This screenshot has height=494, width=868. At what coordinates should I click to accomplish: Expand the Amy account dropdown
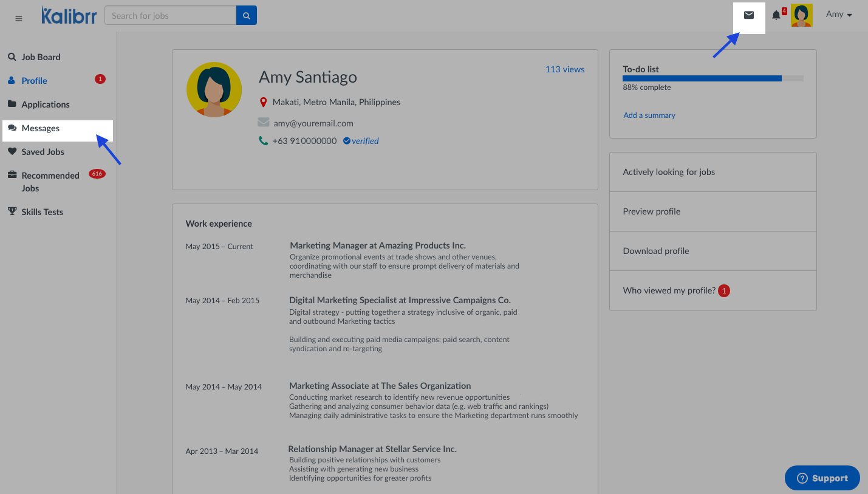click(x=839, y=15)
